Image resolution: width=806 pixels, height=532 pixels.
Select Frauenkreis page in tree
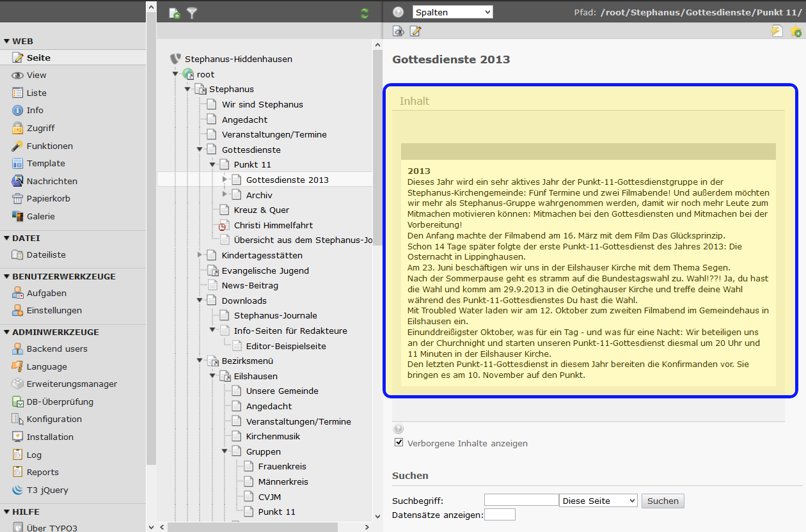(282, 466)
